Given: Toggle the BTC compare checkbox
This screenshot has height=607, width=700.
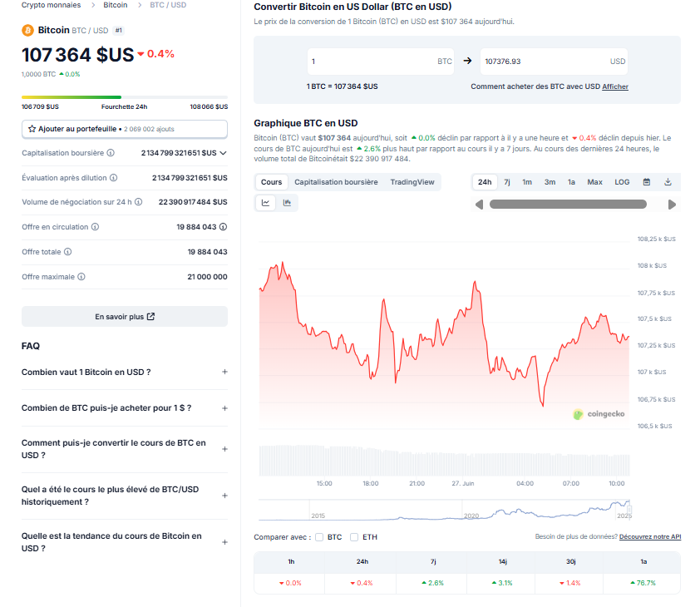Looking at the screenshot, I should click(x=319, y=537).
